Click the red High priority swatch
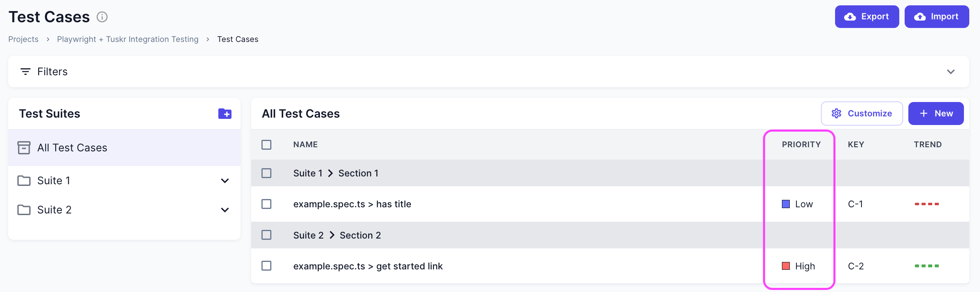This screenshot has height=292, width=980. coord(786,266)
